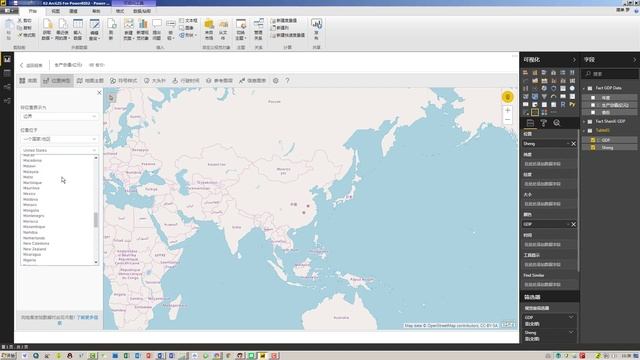The width and height of the screenshot is (640, 360).
Task: Click Publish in the ribbon
Action: click(x=316, y=29)
